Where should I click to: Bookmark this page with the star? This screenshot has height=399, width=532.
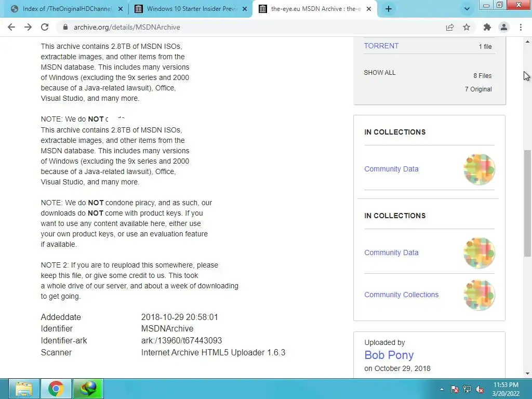[x=467, y=27]
